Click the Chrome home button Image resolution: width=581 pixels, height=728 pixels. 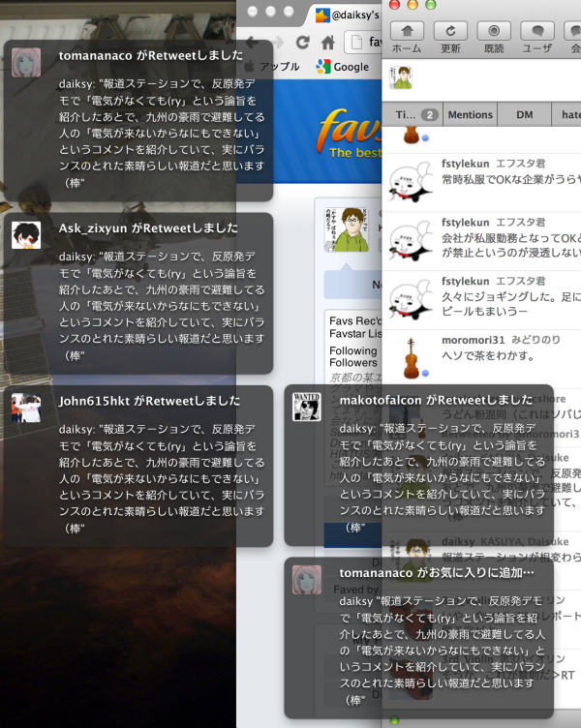tap(328, 43)
